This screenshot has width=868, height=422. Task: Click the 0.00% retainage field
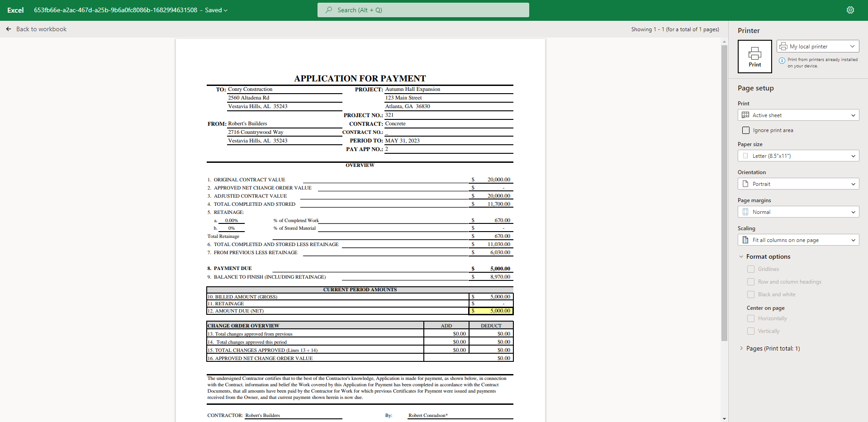point(231,220)
